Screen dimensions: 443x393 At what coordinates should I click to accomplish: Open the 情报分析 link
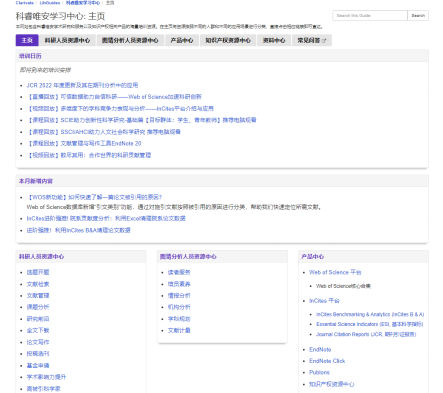[179, 296]
